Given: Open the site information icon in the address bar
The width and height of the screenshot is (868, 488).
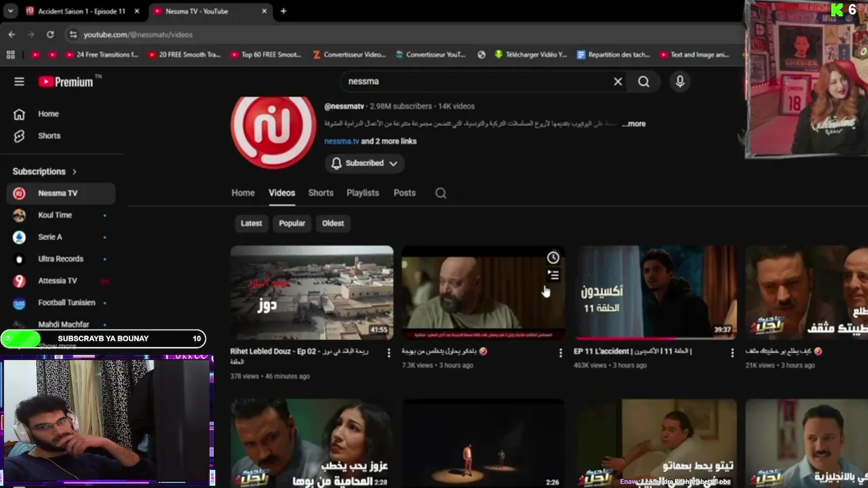Looking at the screenshot, I should (x=73, y=34).
